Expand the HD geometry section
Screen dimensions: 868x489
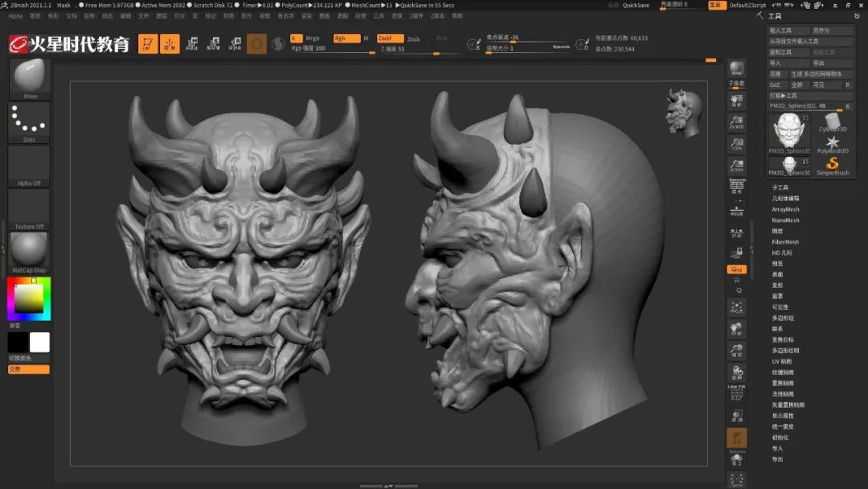pos(782,253)
